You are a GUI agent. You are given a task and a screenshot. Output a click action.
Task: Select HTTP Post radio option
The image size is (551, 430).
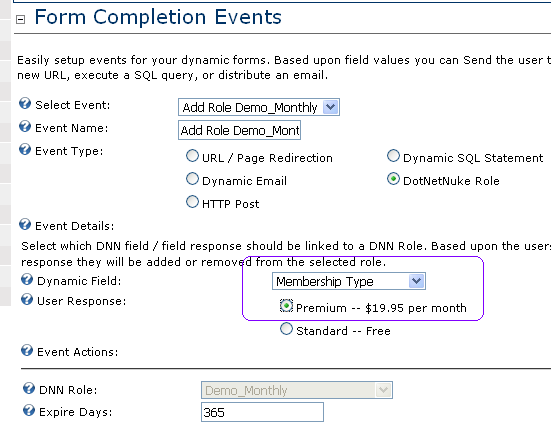coord(192,202)
